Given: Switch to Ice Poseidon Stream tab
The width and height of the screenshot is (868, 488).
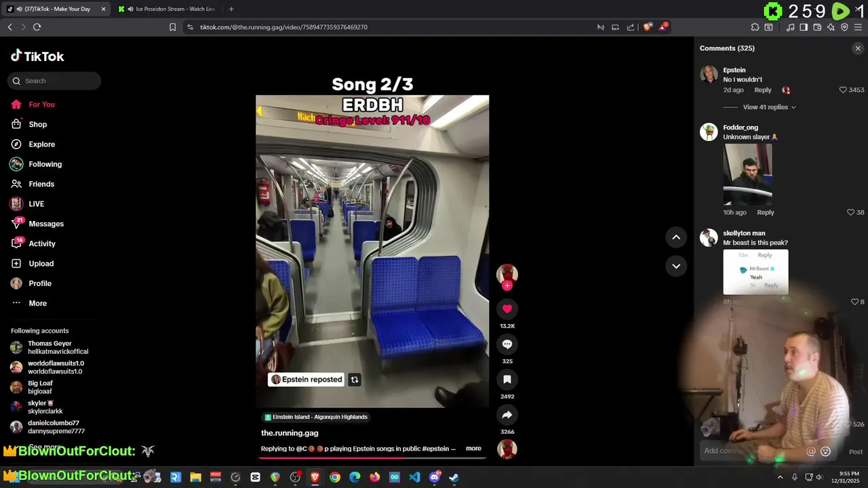Looking at the screenshot, I should tap(170, 9).
